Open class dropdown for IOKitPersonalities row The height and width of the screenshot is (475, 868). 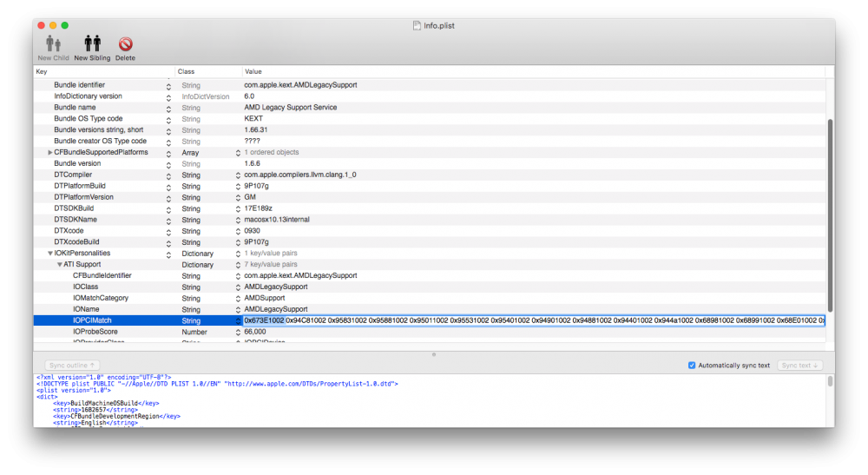238,254
